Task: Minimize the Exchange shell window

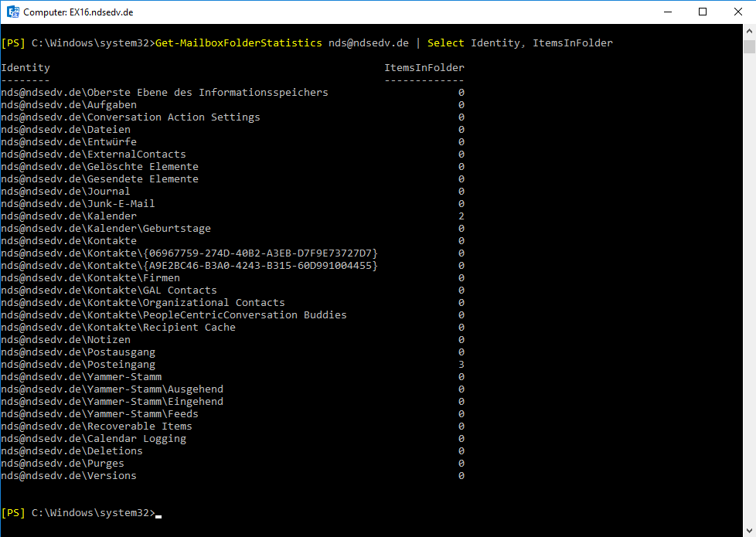Action: (x=667, y=12)
